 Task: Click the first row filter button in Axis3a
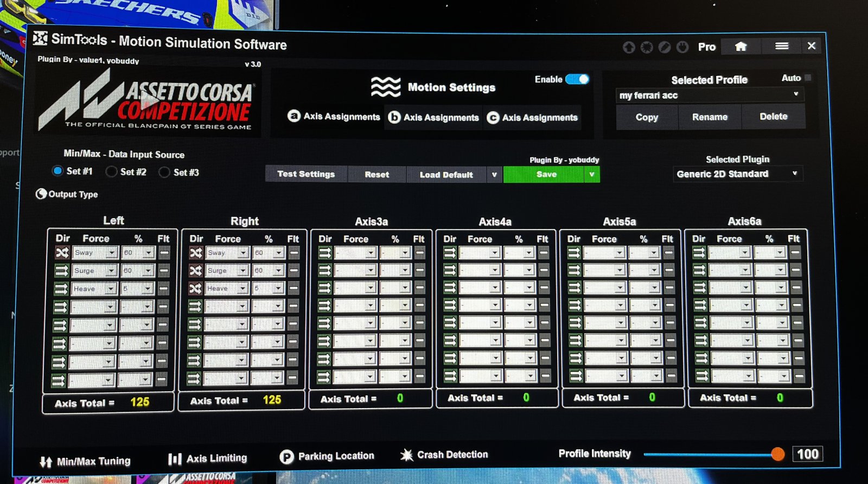click(419, 253)
